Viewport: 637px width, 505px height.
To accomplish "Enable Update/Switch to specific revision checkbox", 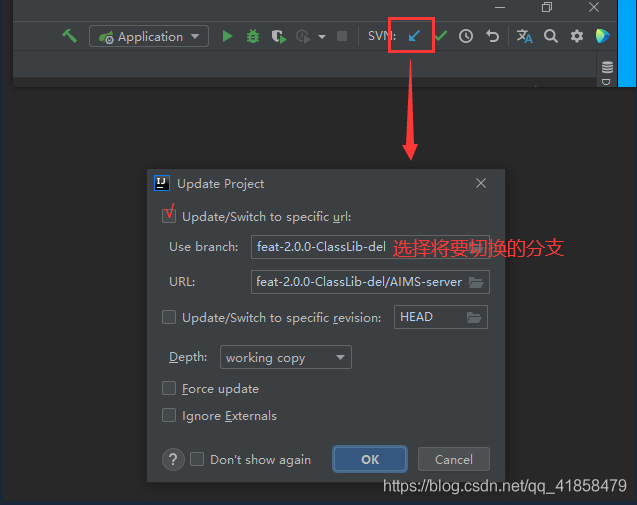I will [x=169, y=317].
